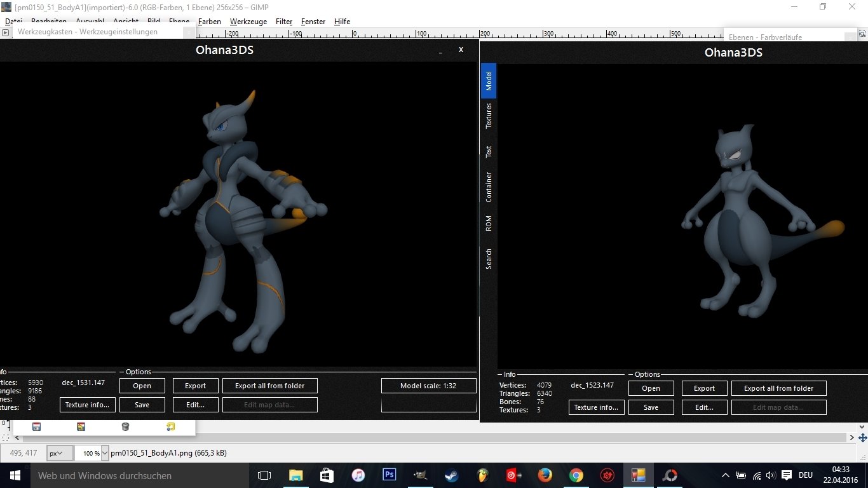The image size is (868, 488).
Task: Click the save tool preset icon
Action: (37, 427)
